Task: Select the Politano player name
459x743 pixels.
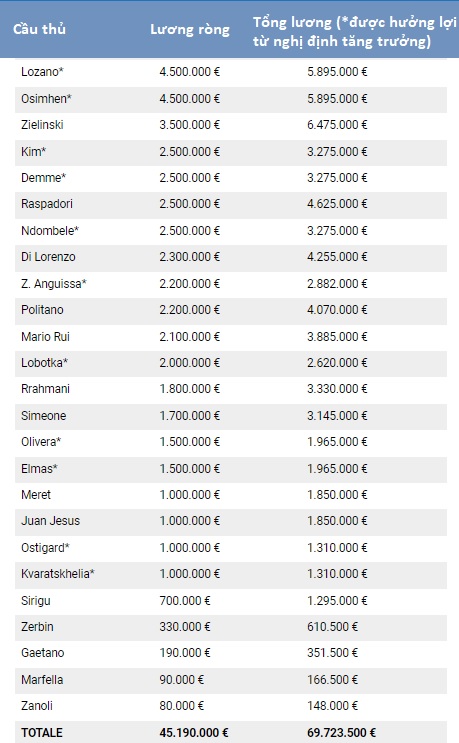Action: (42, 309)
